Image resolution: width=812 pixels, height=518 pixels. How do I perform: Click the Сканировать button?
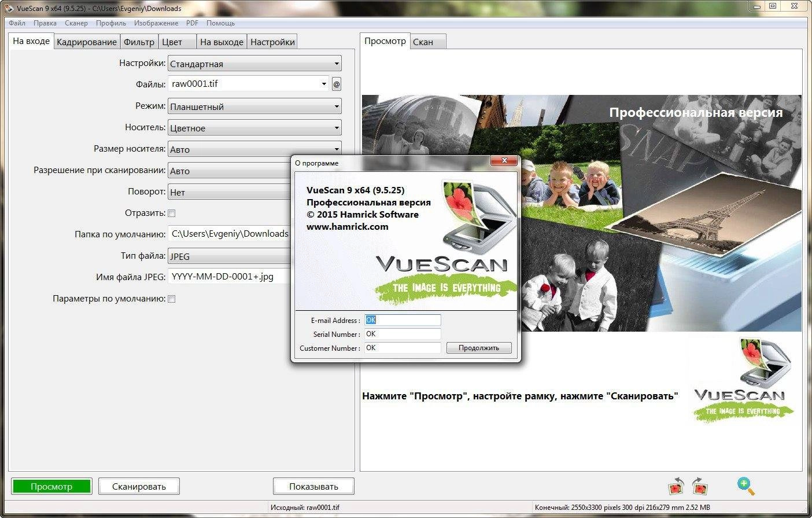pyautogui.click(x=139, y=486)
